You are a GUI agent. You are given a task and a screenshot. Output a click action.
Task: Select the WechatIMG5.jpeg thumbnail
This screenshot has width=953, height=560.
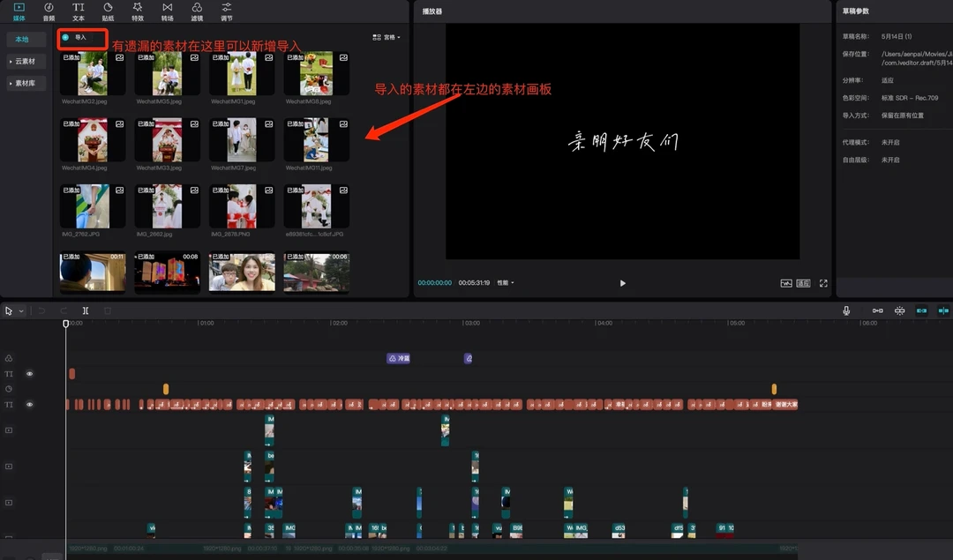pyautogui.click(x=167, y=73)
